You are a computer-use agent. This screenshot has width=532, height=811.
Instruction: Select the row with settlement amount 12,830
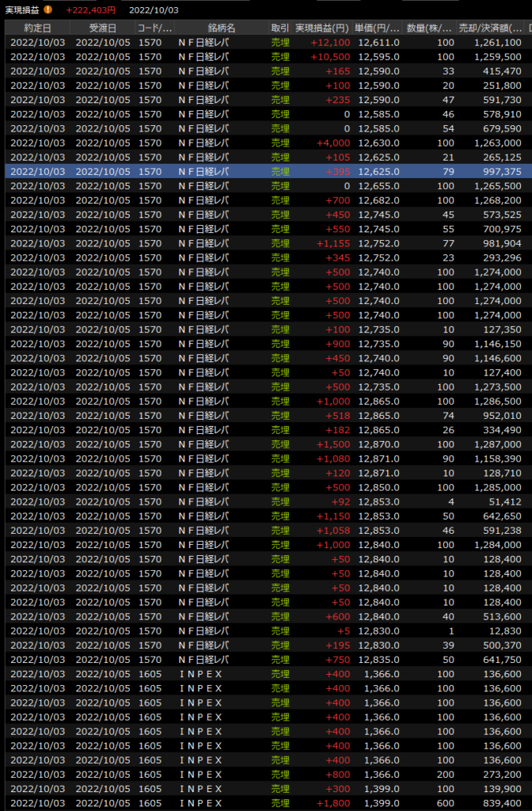click(266, 630)
